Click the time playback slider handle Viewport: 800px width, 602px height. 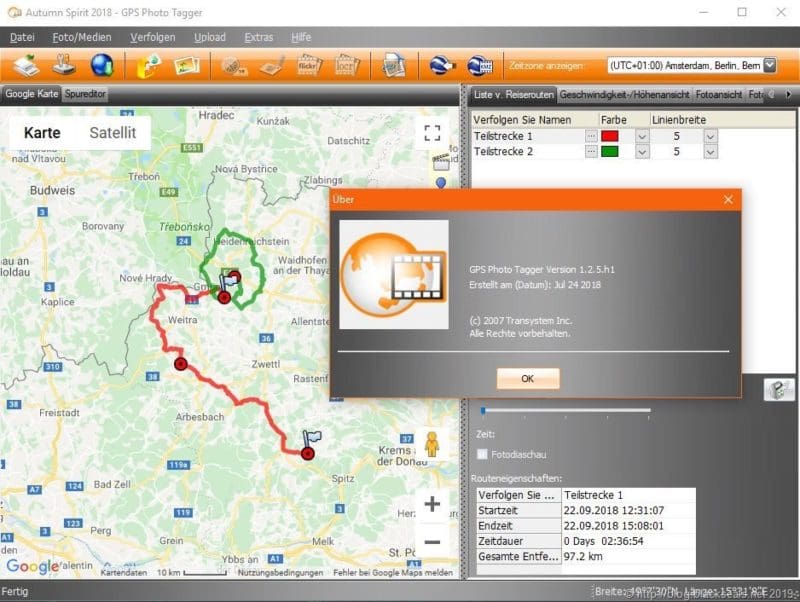pos(483,410)
